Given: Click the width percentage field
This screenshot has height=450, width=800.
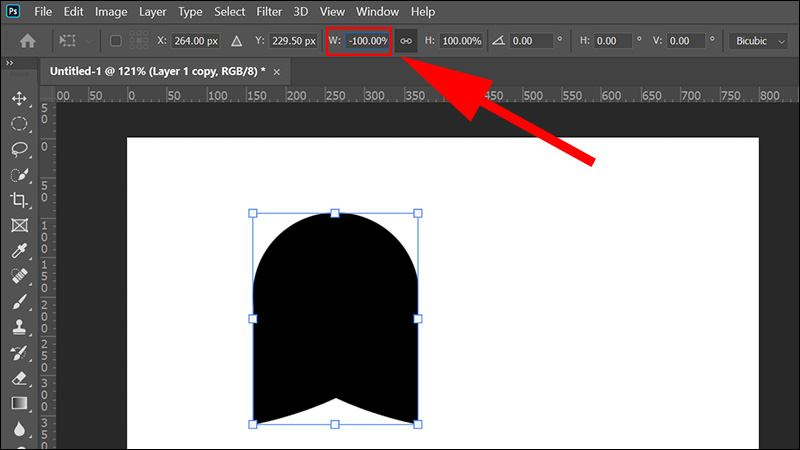Looking at the screenshot, I should pos(367,41).
